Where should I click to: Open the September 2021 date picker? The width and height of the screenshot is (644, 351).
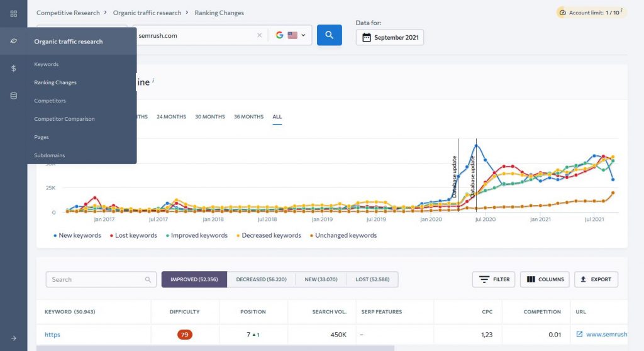click(x=390, y=37)
